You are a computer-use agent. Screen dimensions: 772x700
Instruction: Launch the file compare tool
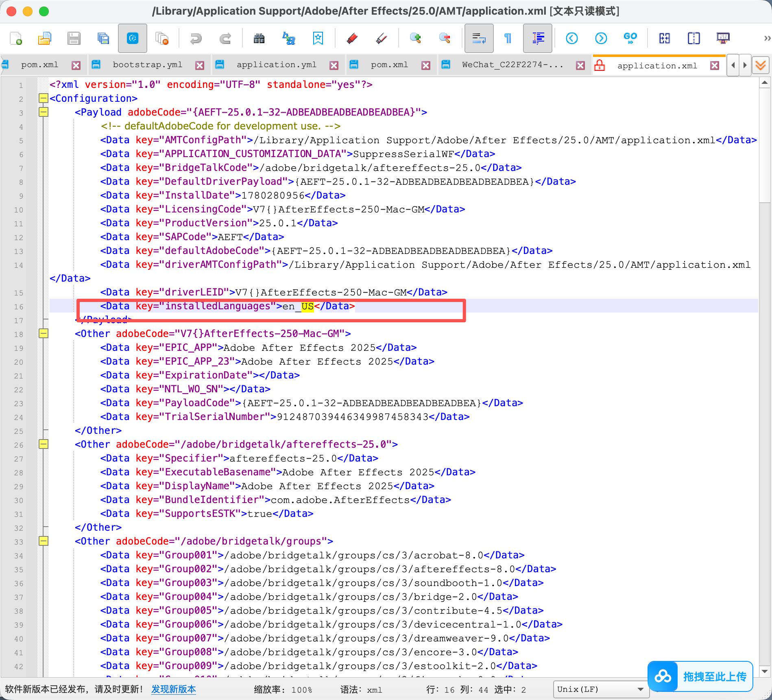pyautogui.click(x=665, y=38)
